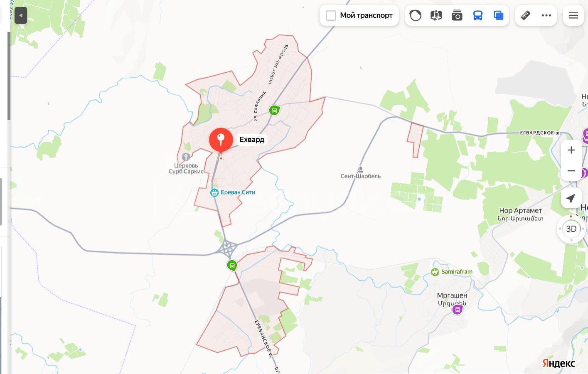Locate me with the arrow button

pos(571,198)
